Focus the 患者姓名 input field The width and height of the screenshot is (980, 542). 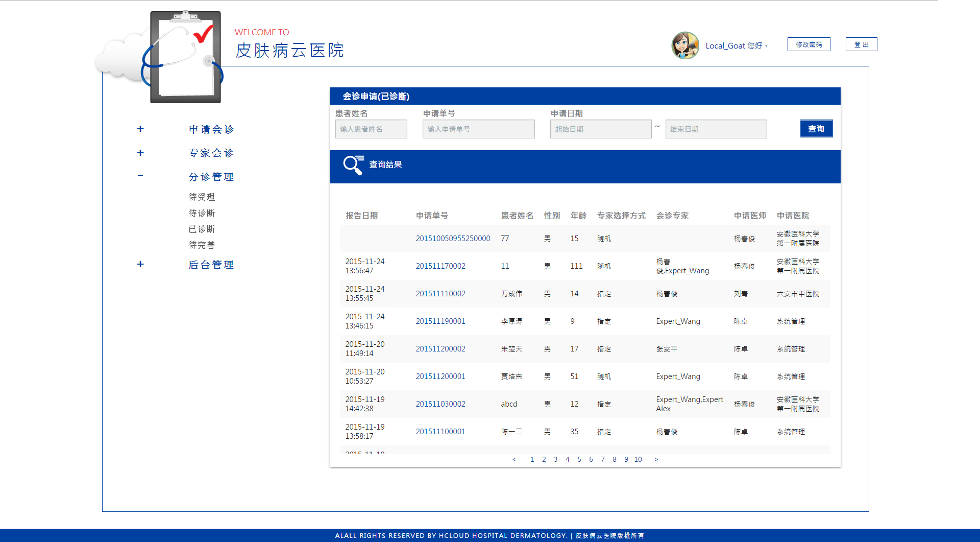371,129
